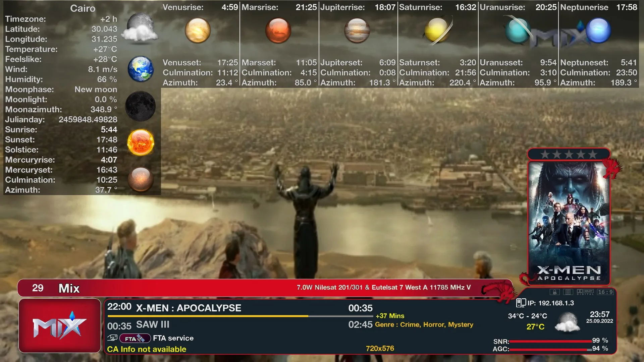Open the Mix channel logo

coord(60,325)
